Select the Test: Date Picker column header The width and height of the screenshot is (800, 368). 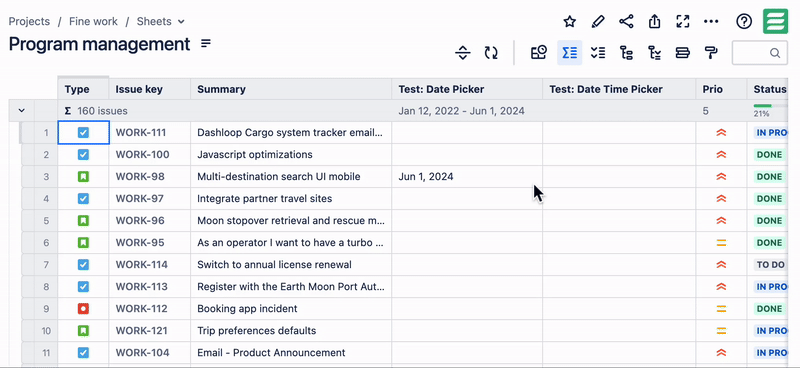[467, 89]
